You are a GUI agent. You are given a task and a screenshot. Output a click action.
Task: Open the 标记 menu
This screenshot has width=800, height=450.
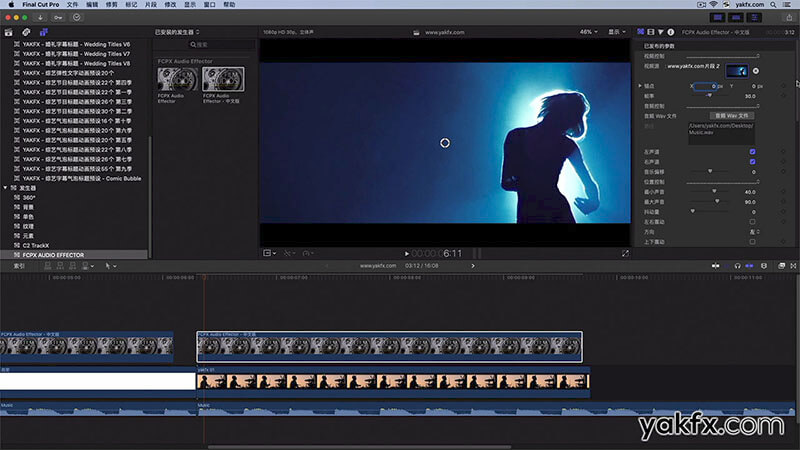pyautogui.click(x=131, y=4)
